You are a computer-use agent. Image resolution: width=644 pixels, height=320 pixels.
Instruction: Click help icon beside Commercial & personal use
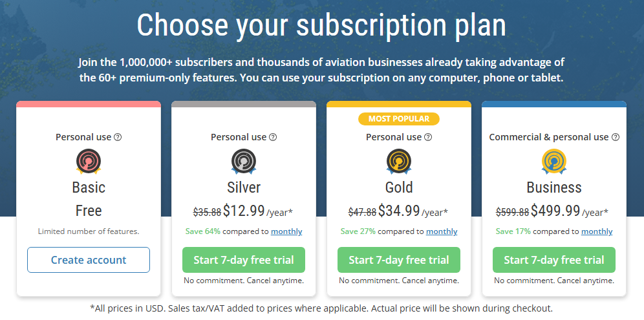point(616,137)
